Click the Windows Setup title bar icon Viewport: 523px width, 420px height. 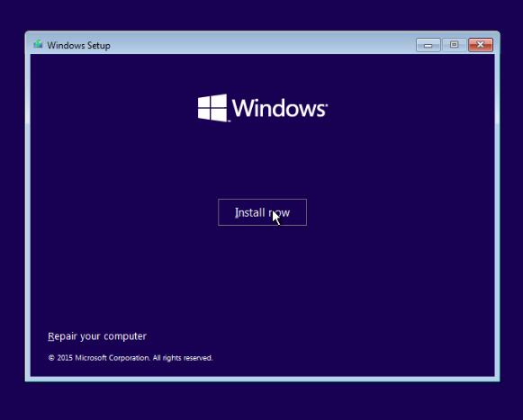pos(38,44)
